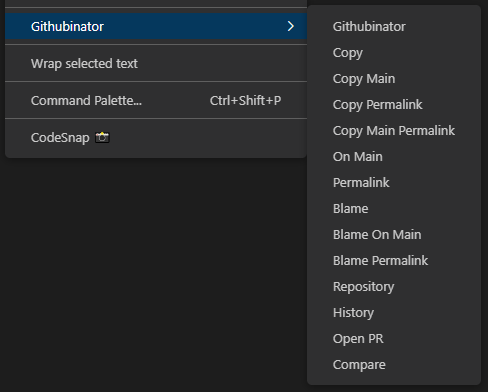Screen dimensions: 488x392
Task: Select Copy Main option
Action: 394,79
